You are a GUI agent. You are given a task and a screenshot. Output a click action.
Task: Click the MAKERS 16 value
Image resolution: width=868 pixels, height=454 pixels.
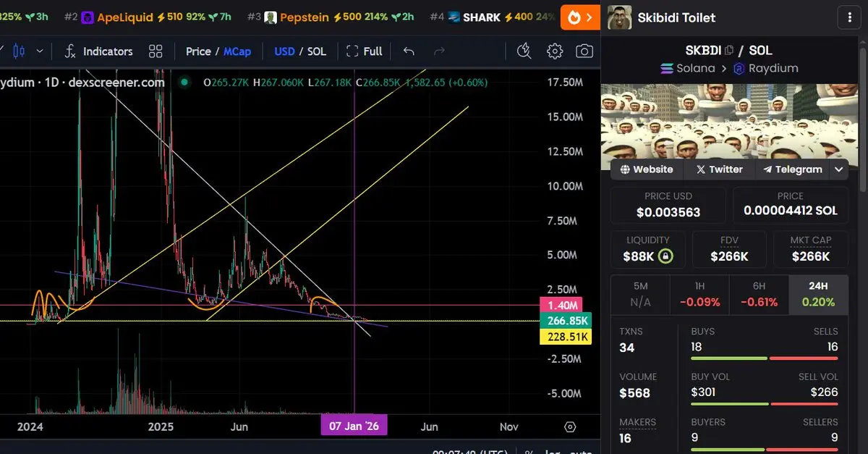point(626,438)
